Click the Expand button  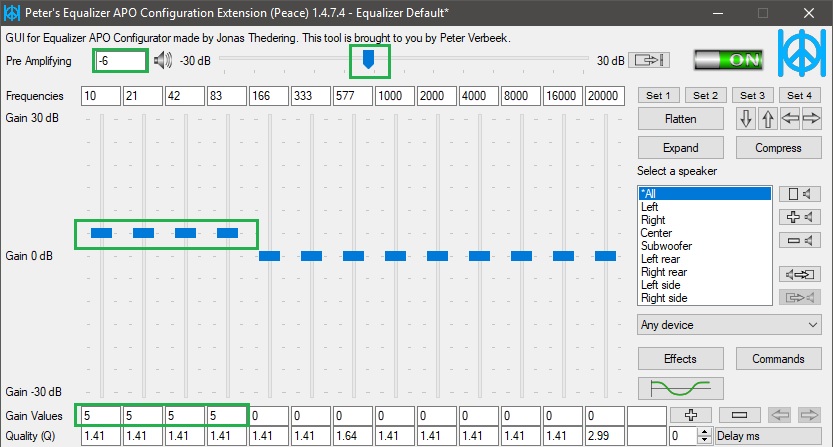(681, 148)
